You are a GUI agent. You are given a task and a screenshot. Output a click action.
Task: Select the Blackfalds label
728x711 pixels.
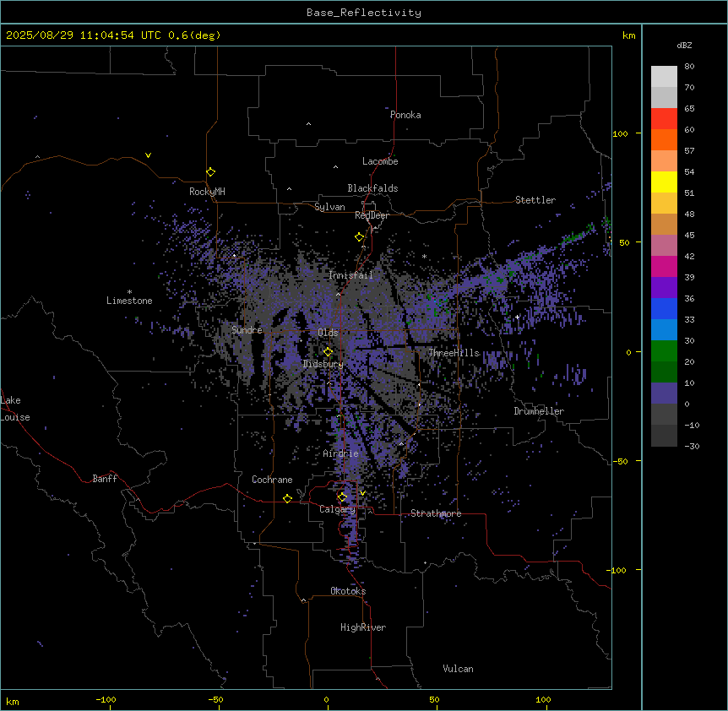coord(372,188)
